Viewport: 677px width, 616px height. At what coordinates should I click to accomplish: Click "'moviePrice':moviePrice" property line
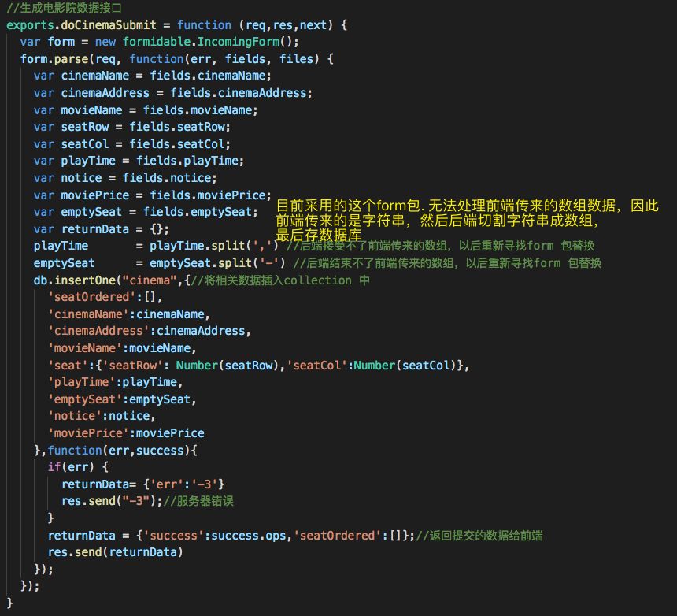[x=126, y=433]
